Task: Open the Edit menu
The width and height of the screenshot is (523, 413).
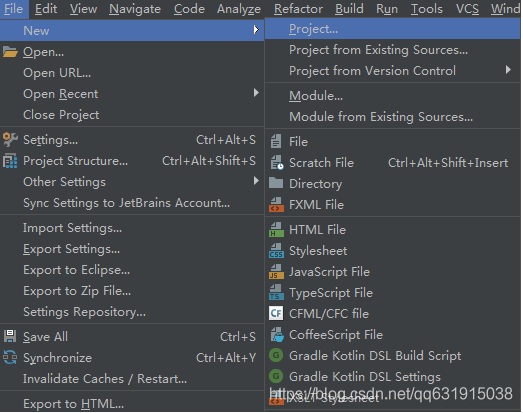Action: 46,9
